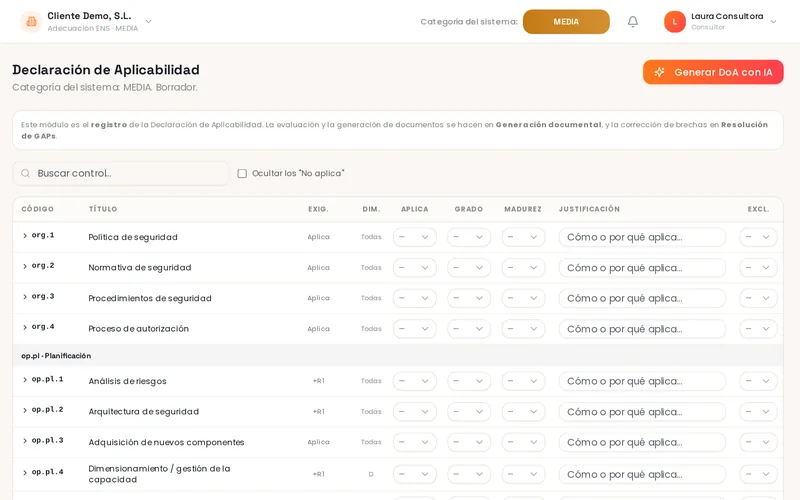Open Excl. dropdown for op.pl.4 row
Viewport: 800px width, 500px height.
click(758, 474)
